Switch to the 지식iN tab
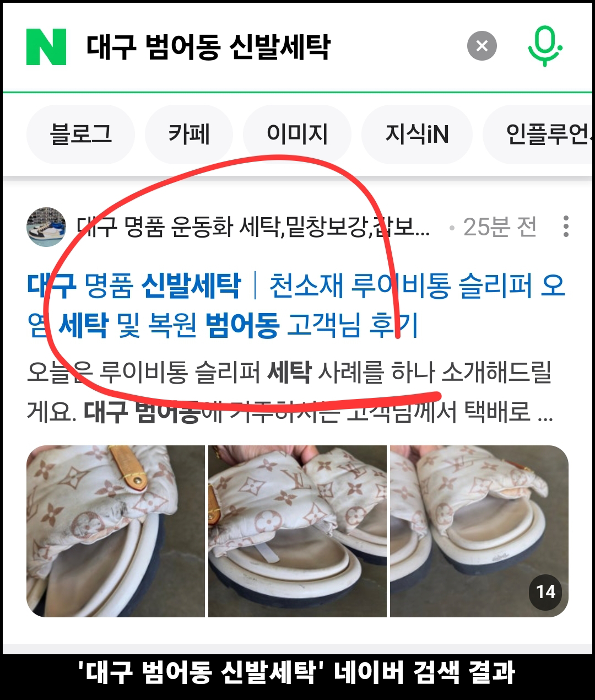Viewport: 595px width, 700px height. pyautogui.click(x=417, y=134)
